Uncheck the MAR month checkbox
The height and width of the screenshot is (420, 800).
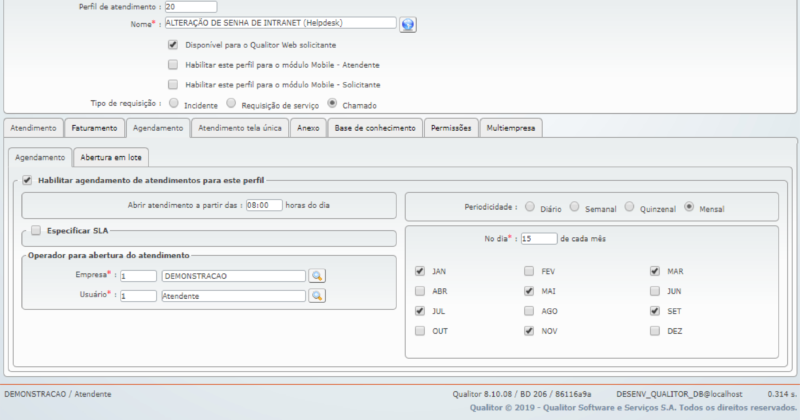click(654, 271)
